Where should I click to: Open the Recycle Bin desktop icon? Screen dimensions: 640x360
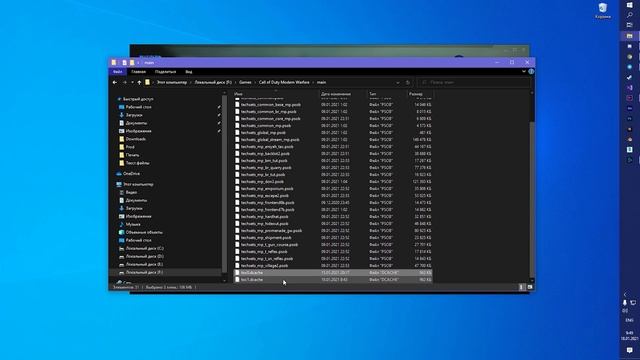point(602,11)
